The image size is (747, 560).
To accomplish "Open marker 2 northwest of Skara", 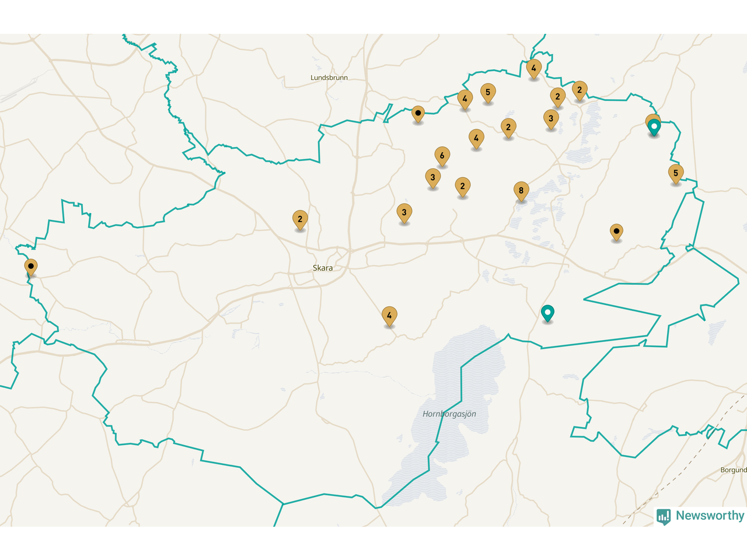I will pyautogui.click(x=300, y=219).
